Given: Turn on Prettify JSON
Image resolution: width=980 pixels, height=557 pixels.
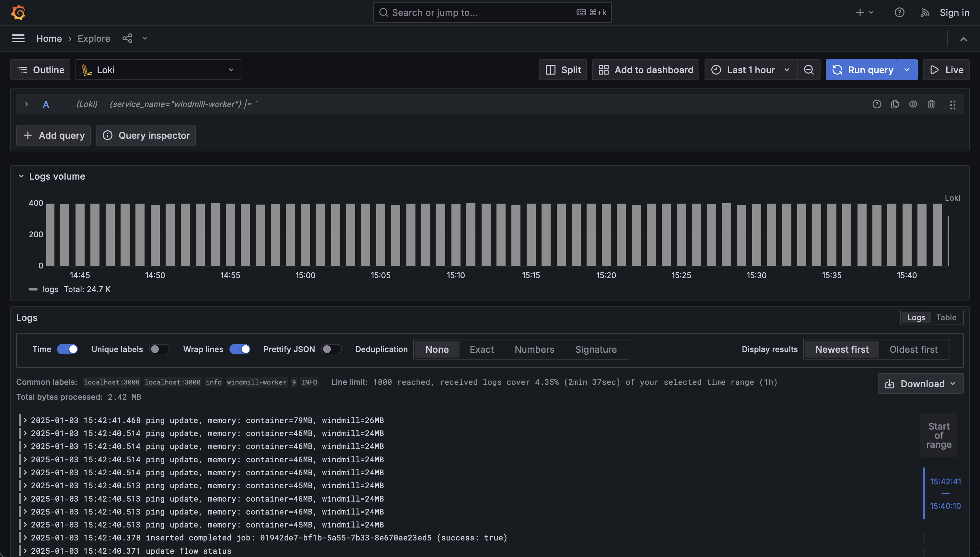Looking at the screenshot, I should click(x=331, y=349).
